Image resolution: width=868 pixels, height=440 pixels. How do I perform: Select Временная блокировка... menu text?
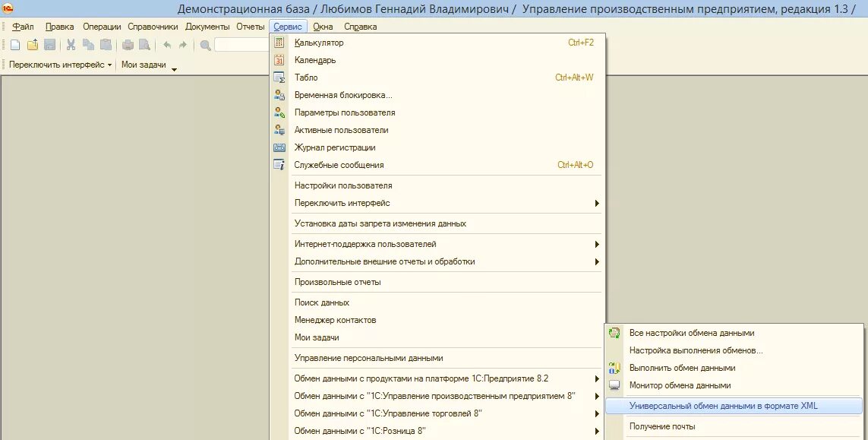click(x=343, y=95)
